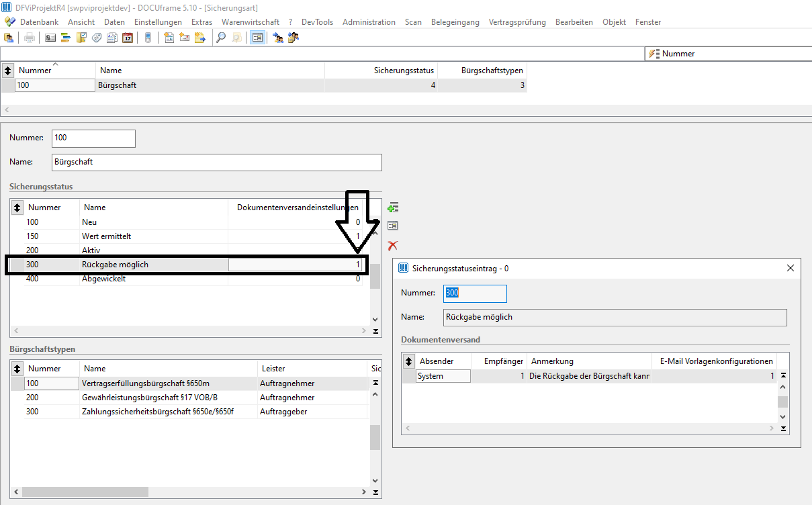Open the edit entry icon beside Sicherungsstatus
The width and height of the screenshot is (812, 505).
[393, 226]
